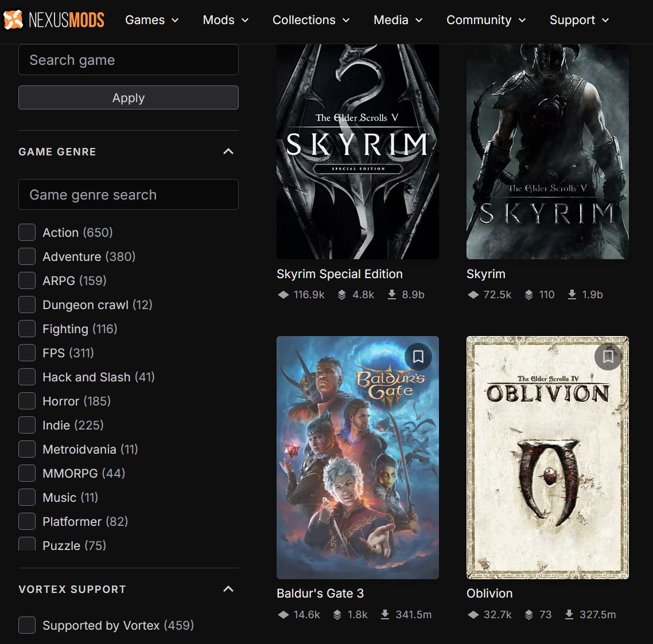Bookmark Baldur's Gate 3 game card
Screen dimensions: 653x644
[418, 356]
